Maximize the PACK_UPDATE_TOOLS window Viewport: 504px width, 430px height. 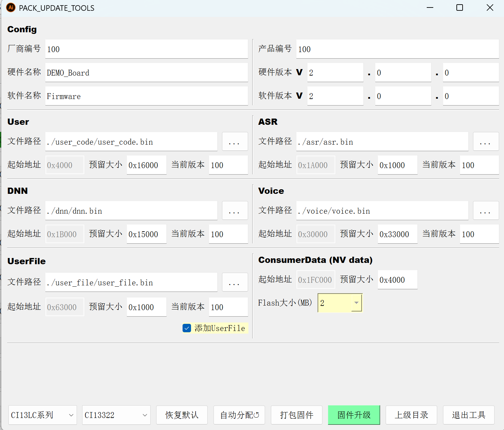pos(459,7)
